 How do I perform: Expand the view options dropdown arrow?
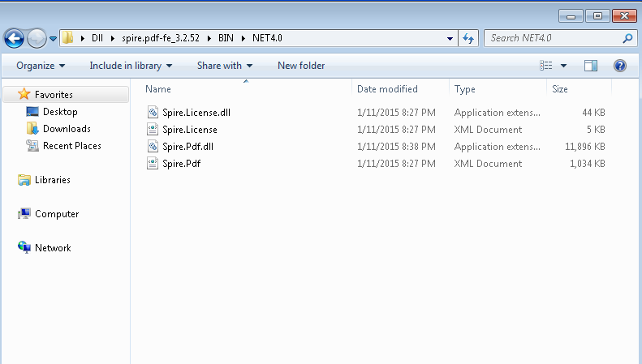(563, 66)
